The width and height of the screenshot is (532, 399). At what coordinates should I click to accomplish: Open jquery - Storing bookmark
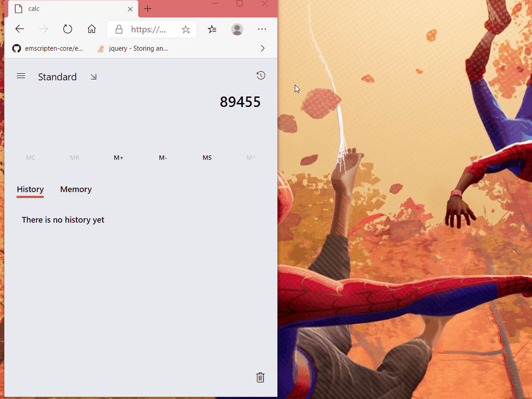tap(133, 48)
